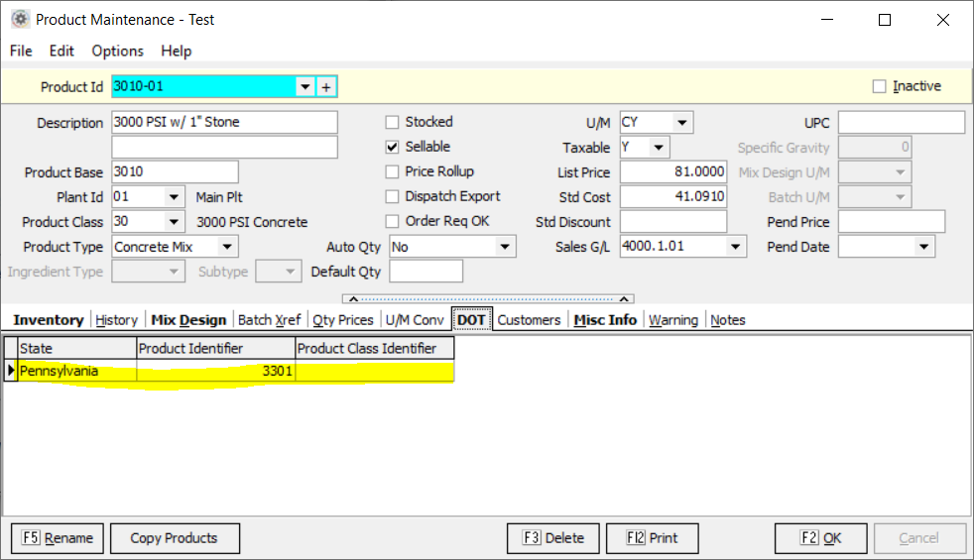Mark the product as Inactive
This screenshot has height=560, width=974.
coord(879,86)
